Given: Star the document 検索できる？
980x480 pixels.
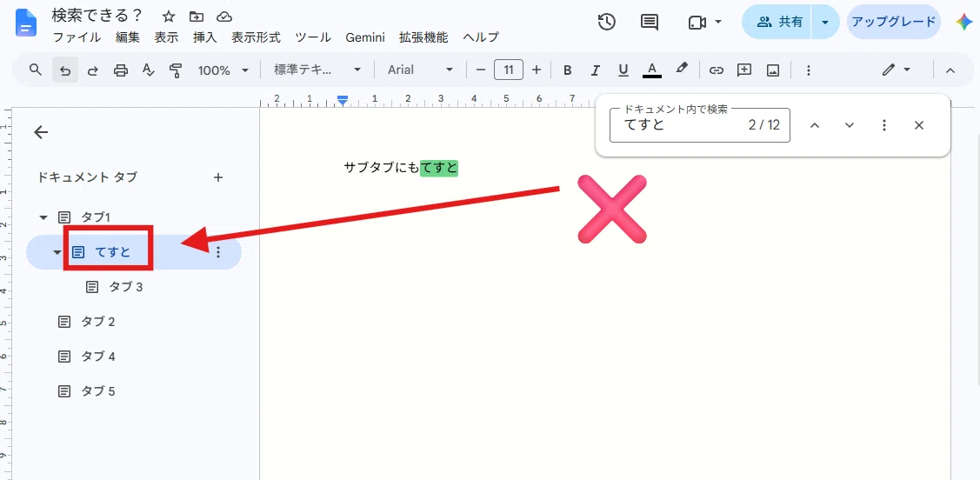Looking at the screenshot, I should click(x=168, y=17).
